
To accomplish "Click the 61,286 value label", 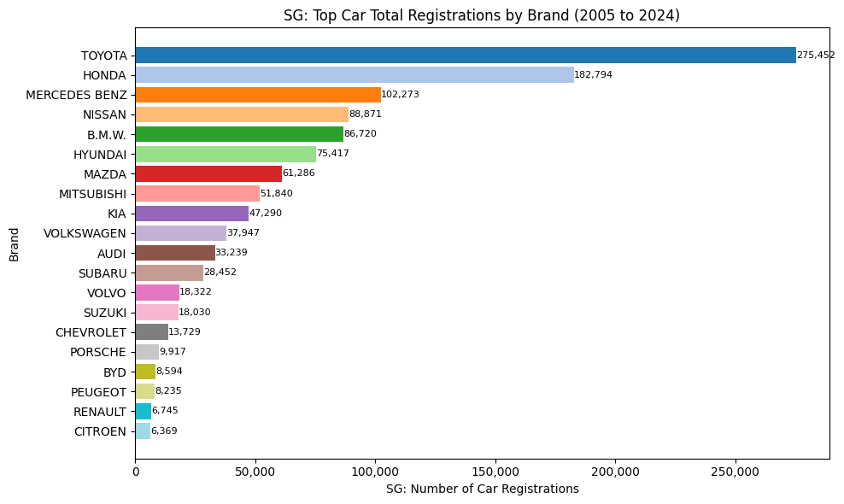I will coord(299,173).
